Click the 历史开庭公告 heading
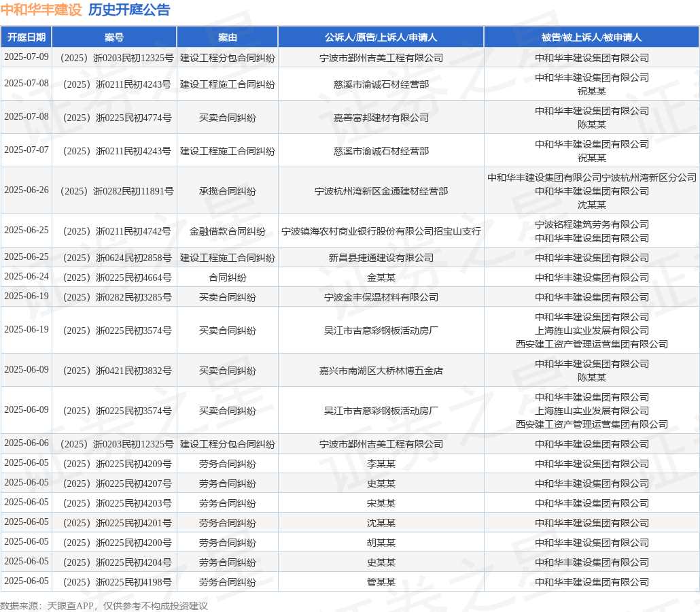 pyautogui.click(x=129, y=10)
